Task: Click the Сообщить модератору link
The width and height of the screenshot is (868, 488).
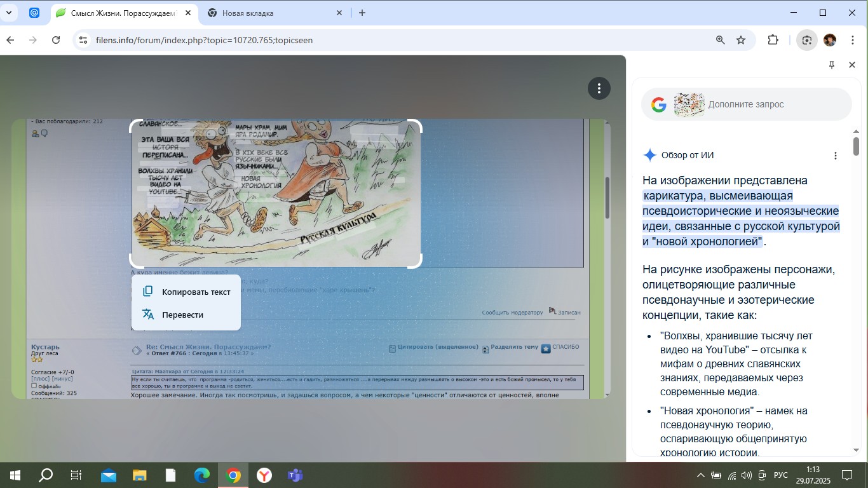Action: pyautogui.click(x=512, y=312)
